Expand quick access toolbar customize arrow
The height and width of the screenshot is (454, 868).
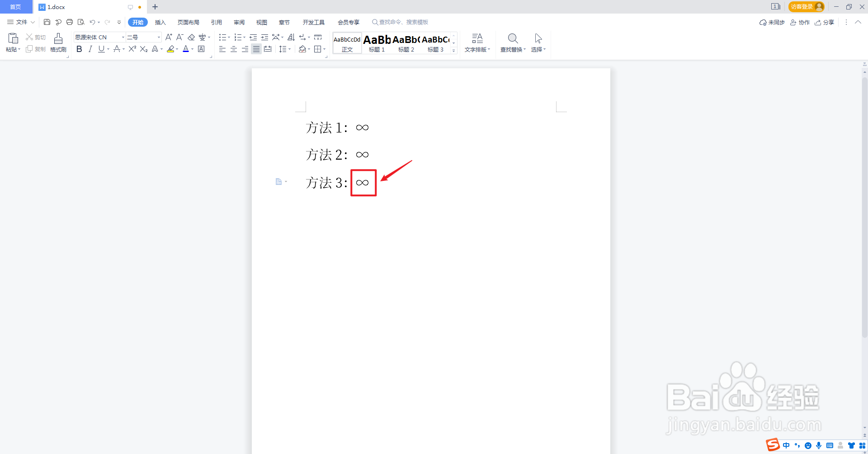(x=119, y=22)
